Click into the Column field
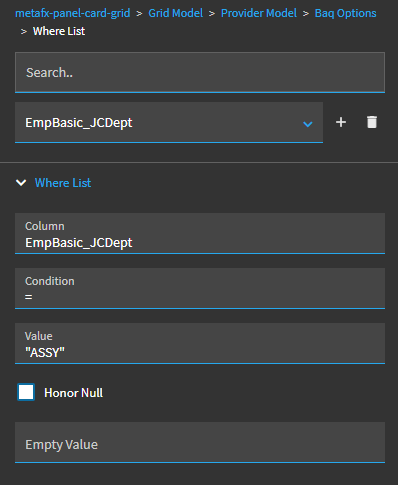398x485 pixels. (x=200, y=233)
